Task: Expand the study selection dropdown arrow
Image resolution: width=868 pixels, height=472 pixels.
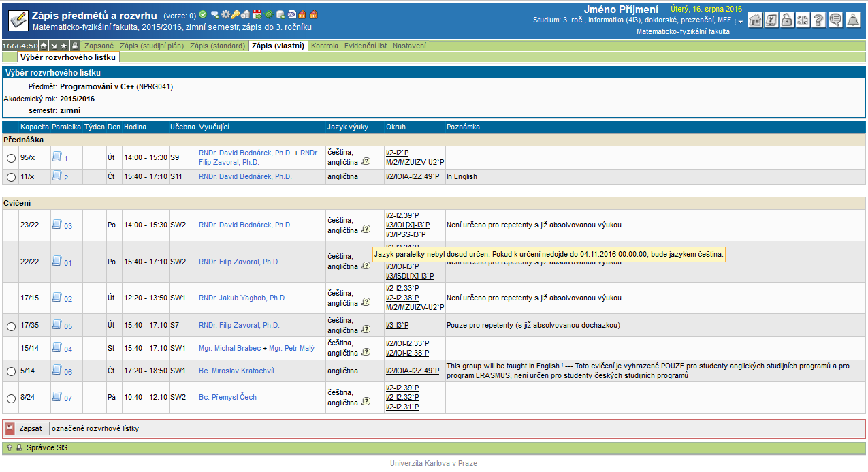Action: pos(740,21)
